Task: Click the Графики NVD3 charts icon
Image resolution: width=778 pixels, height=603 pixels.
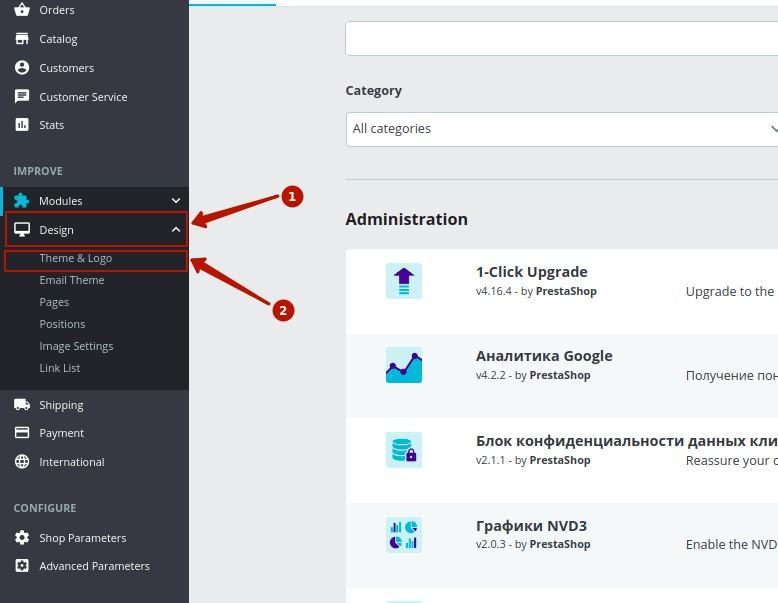Action: [404, 535]
